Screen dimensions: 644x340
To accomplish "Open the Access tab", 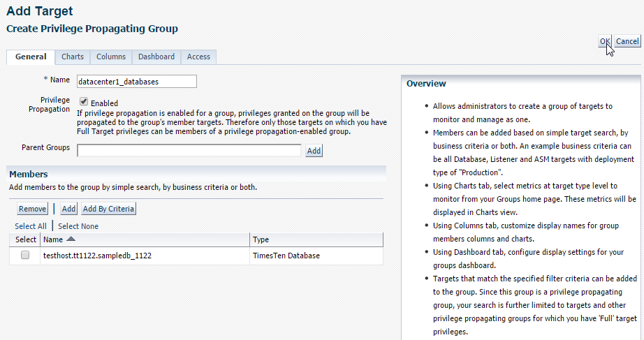I will pyautogui.click(x=198, y=57).
